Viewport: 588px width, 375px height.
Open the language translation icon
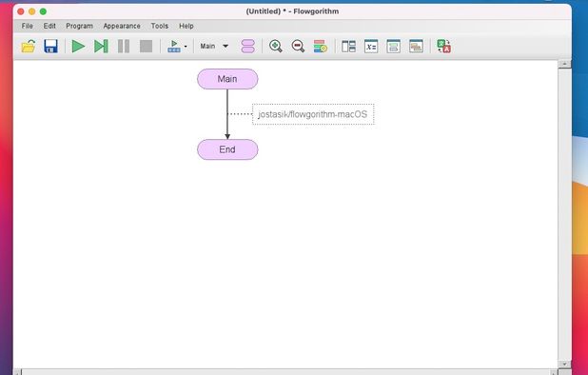[443, 46]
